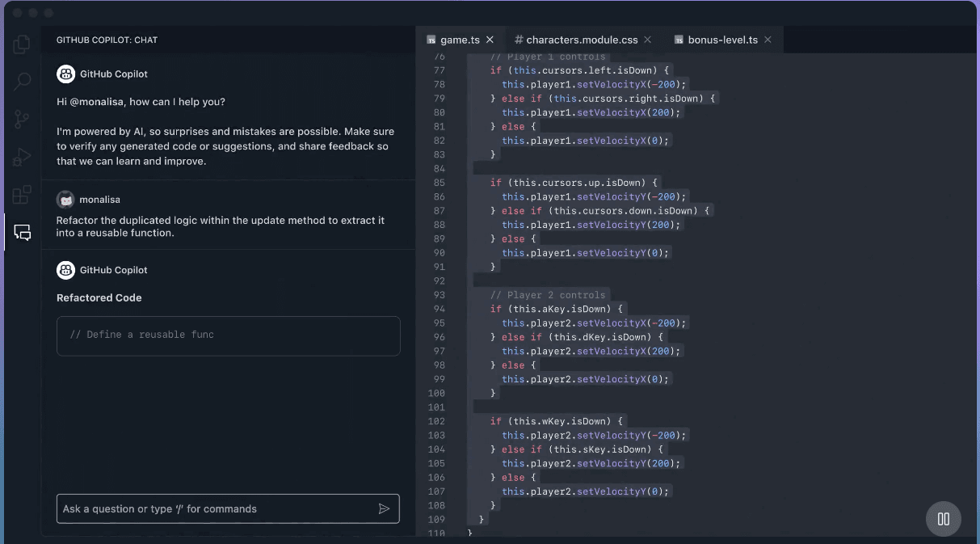Switch to the game.ts tab
This screenshot has height=544, width=980.
click(460, 40)
